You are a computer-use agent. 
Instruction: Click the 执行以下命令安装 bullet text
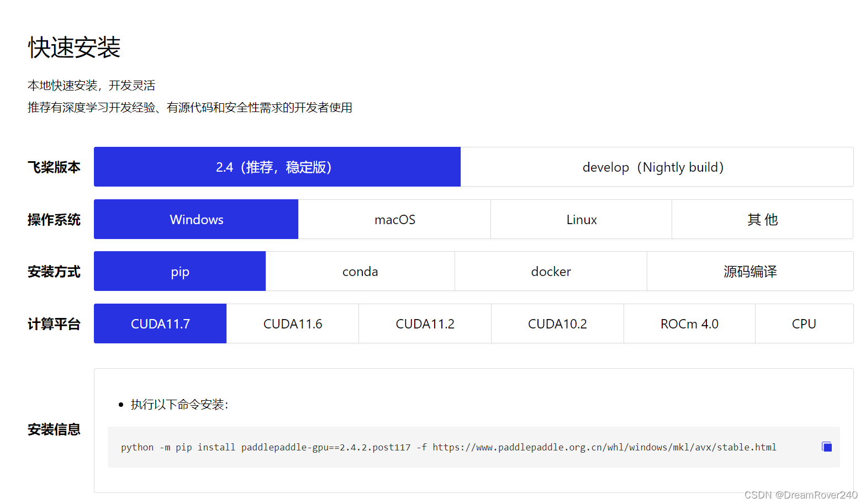click(x=179, y=405)
